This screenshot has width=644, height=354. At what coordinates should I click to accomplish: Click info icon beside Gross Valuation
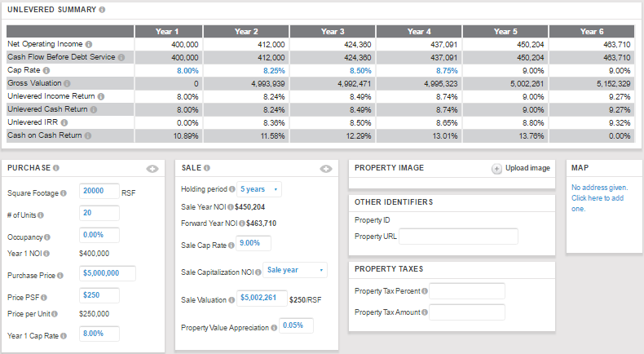[68, 84]
